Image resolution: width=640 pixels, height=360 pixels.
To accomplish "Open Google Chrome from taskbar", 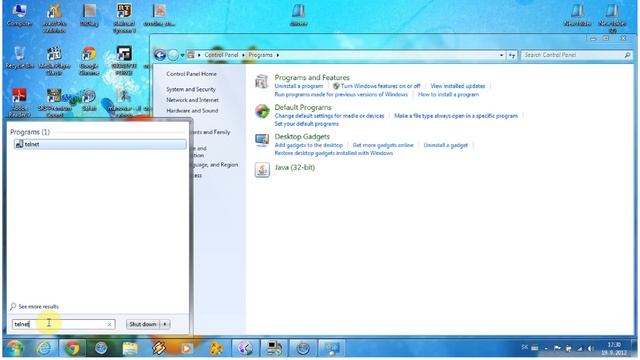I will tap(72, 348).
